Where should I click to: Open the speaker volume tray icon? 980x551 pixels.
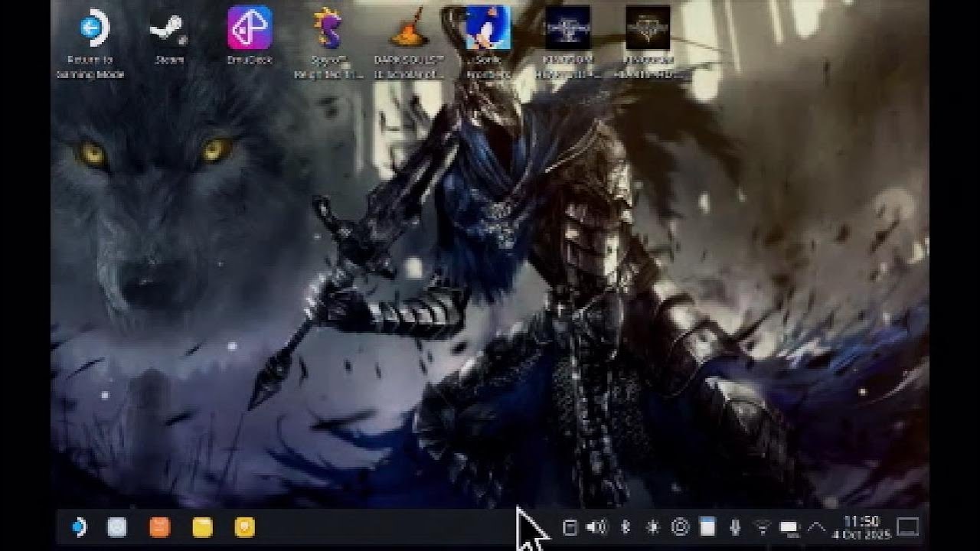(x=596, y=527)
